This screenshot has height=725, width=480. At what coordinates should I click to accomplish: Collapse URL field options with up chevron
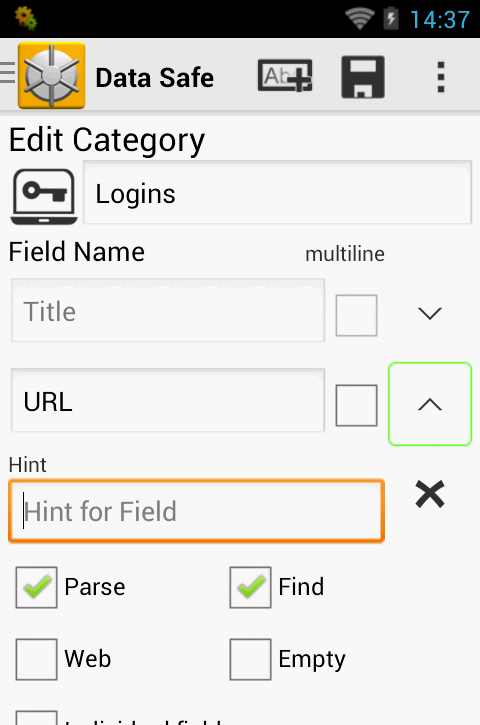point(430,404)
